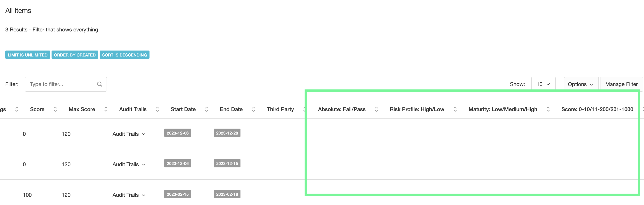
Task: Expand Audit Trails for 2023-12-28 row
Action: [129, 134]
